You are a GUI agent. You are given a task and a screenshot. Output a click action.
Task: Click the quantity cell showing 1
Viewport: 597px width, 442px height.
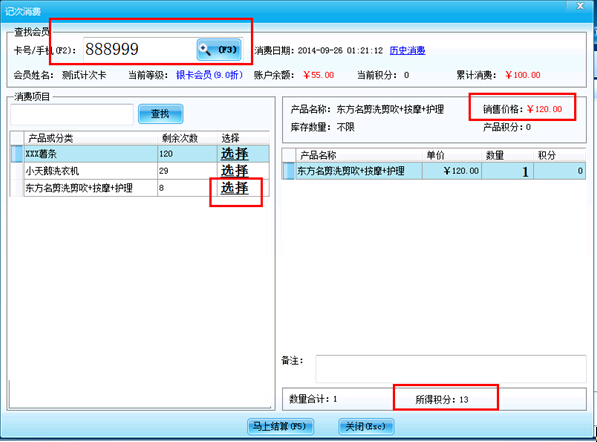[508, 171]
